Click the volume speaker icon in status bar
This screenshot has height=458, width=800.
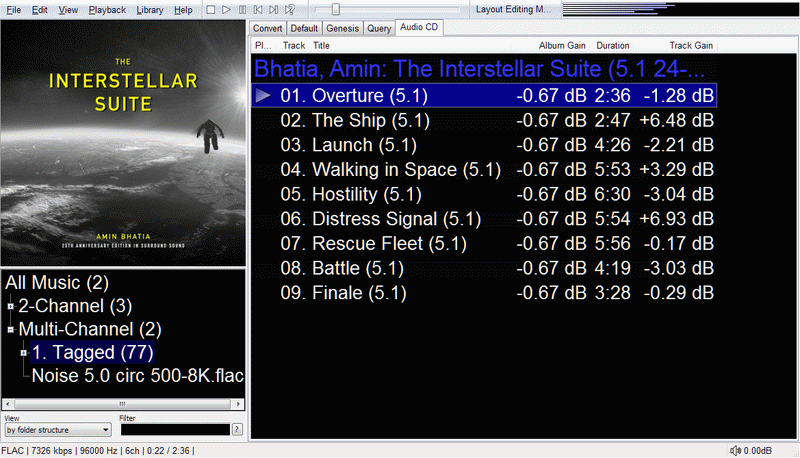click(x=735, y=450)
